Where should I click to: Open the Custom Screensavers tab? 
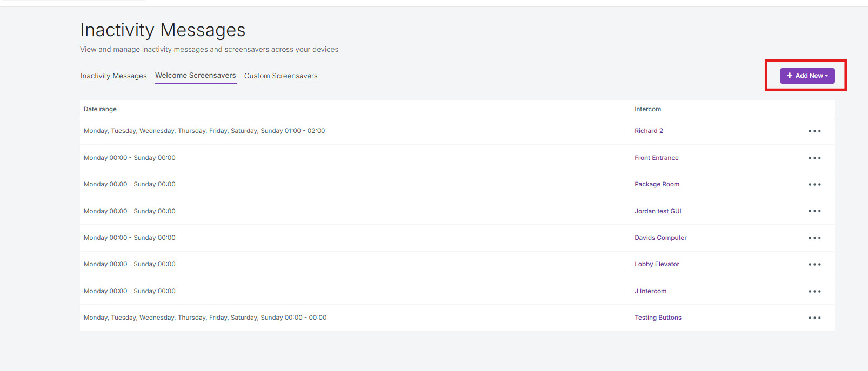coord(281,76)
